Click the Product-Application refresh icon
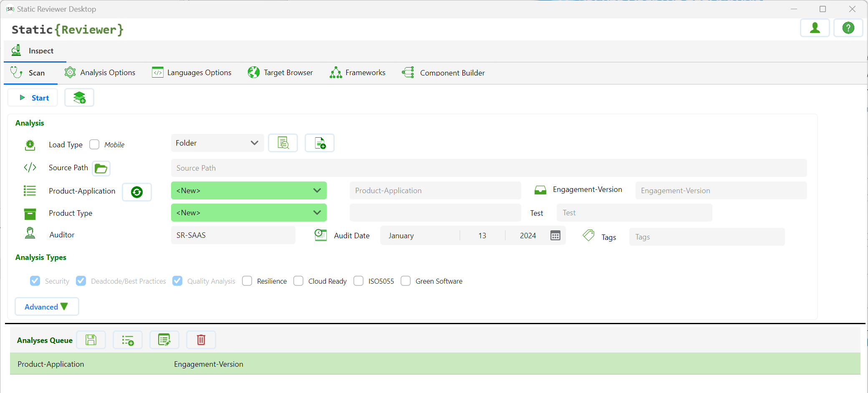The image size is (868, 393). (x=137, y=192)
